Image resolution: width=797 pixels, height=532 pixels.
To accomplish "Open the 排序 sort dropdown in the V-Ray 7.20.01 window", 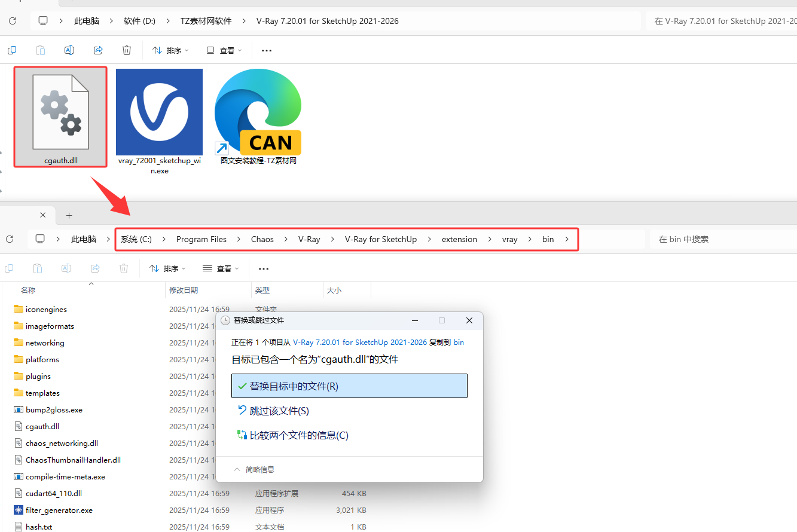I will (x=170, y=51).
